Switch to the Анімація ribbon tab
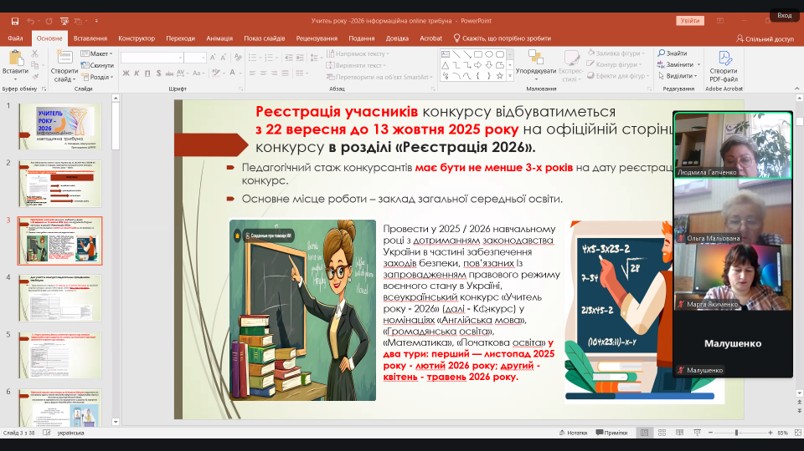 tap(218, 38)
